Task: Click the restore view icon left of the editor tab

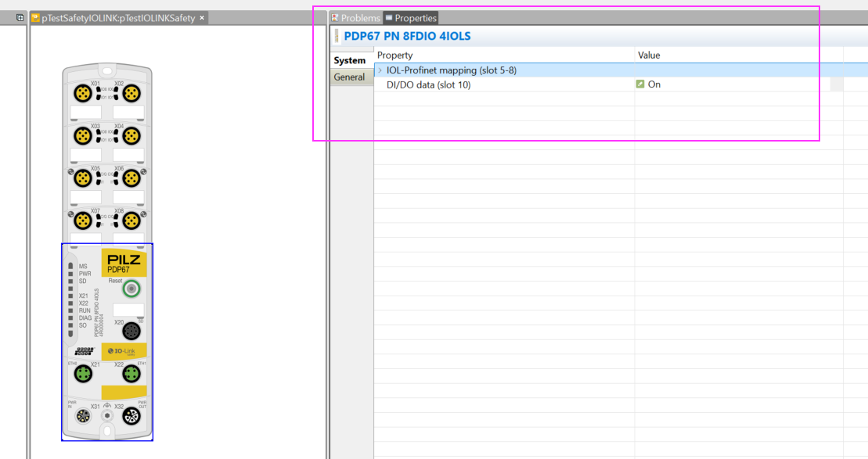Action: 20,18
